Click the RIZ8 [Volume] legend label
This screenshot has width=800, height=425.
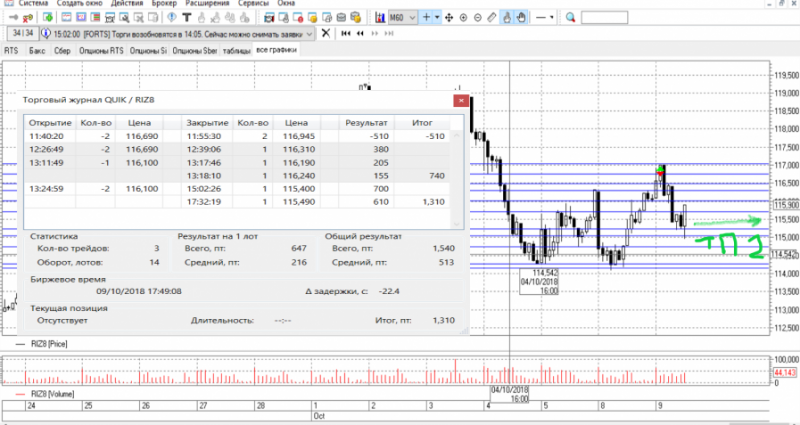52,394
